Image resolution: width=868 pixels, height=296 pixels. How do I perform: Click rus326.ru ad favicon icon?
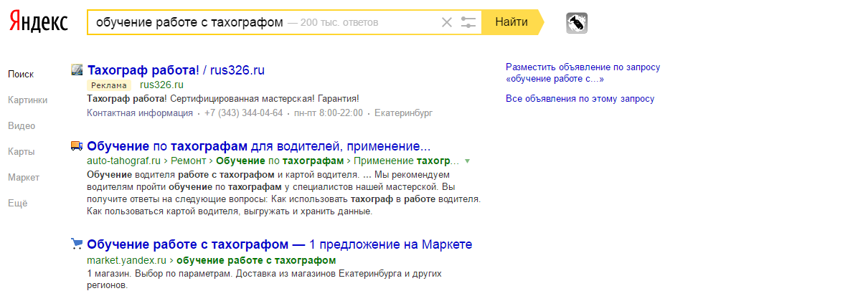(77, 70)
